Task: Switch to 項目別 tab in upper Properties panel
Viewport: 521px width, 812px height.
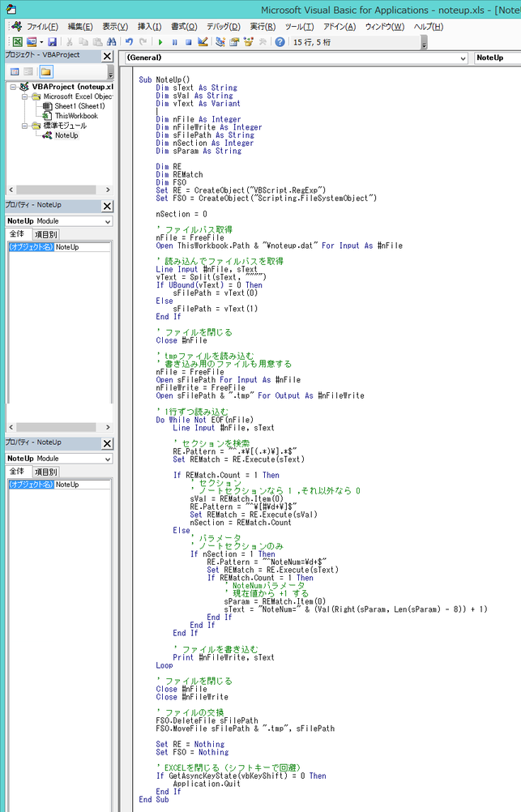Action: click(45, 234)
